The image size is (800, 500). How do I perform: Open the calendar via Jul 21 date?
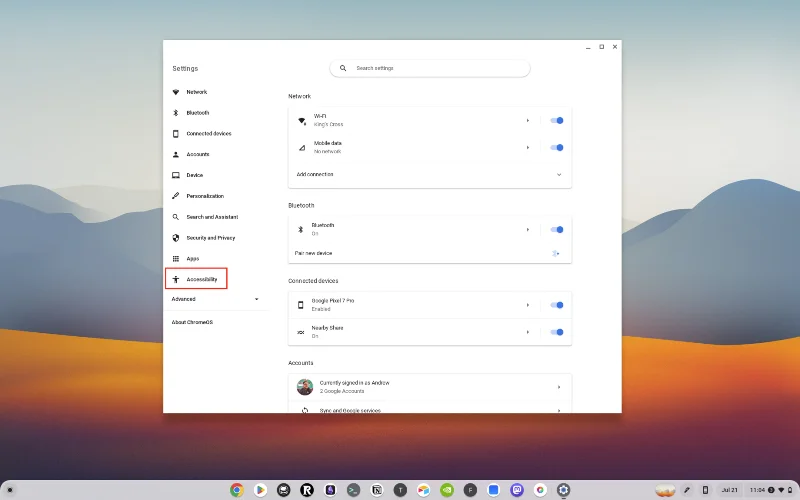730,490
